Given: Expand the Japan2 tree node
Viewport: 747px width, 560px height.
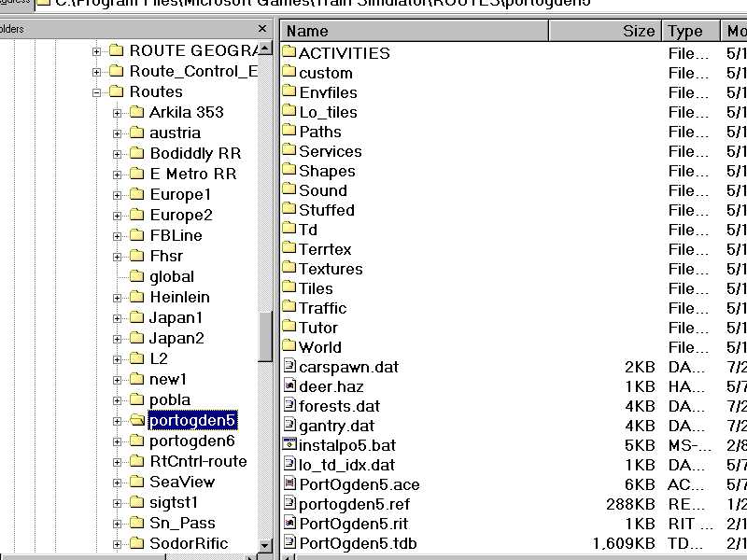Looking at the screenshot, I should click(x=117, y=339).
